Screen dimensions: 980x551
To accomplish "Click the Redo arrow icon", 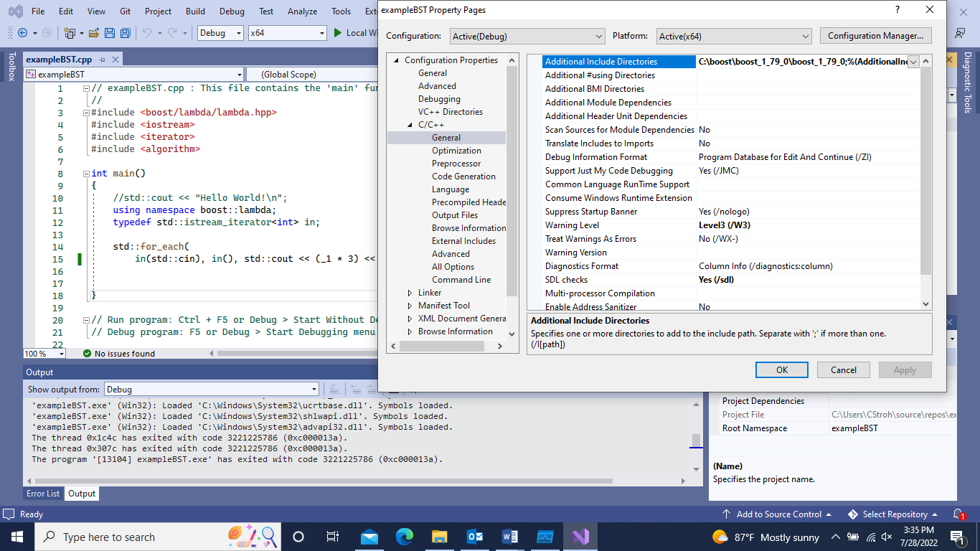I will click(172, 33).
